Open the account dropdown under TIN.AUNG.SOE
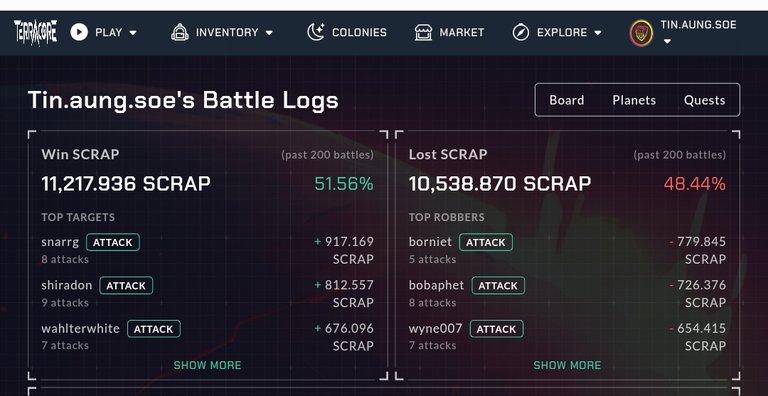 [x=667, y=42]
